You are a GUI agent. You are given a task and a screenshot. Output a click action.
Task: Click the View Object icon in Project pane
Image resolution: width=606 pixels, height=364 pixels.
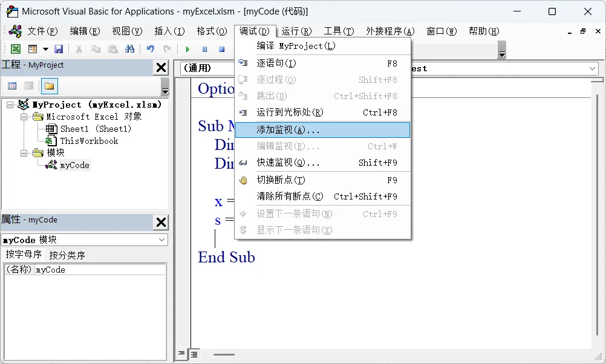(x=28, y=86)
